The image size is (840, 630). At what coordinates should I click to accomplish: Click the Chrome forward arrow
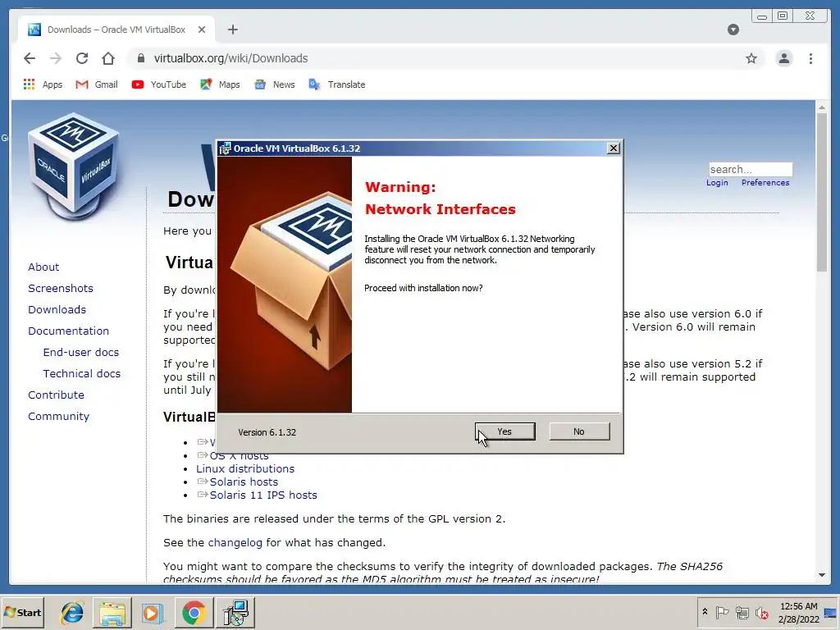click(56, 58)
